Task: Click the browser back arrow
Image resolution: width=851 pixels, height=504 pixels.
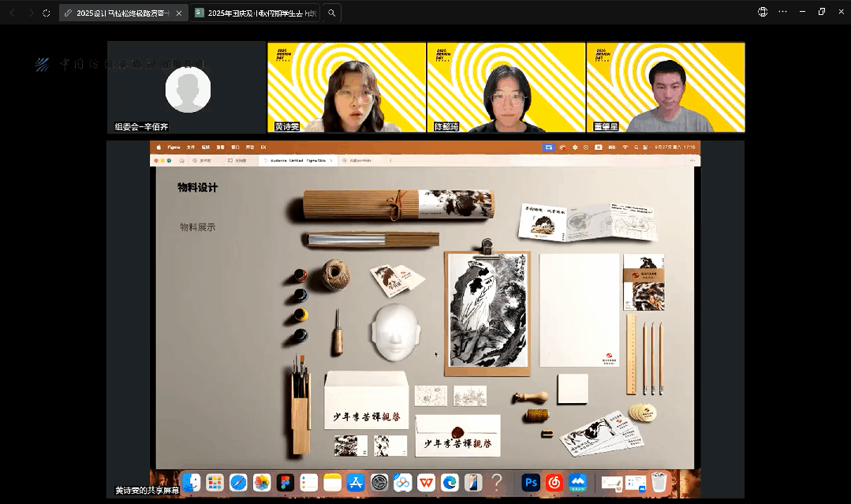Action: (x=11, y=13)
